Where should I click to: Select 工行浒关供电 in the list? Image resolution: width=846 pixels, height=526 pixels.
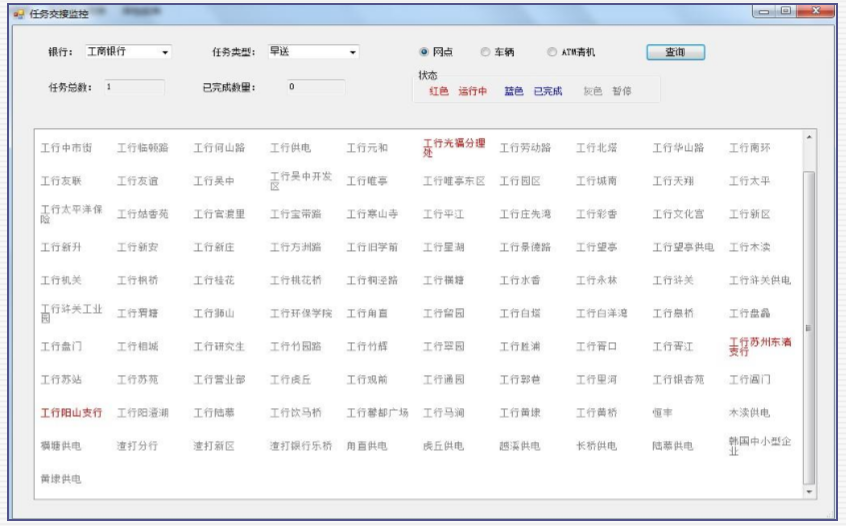(760, 280)
